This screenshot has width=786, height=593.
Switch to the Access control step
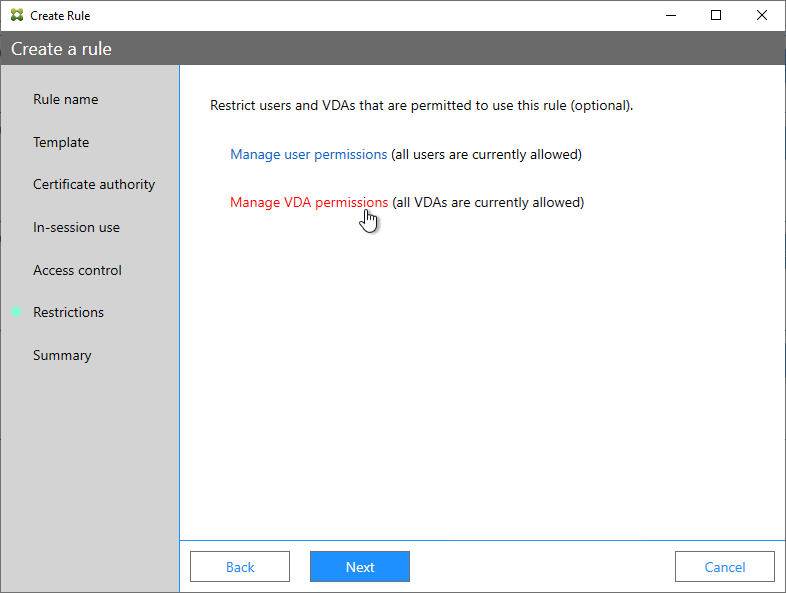click(77, 270)
